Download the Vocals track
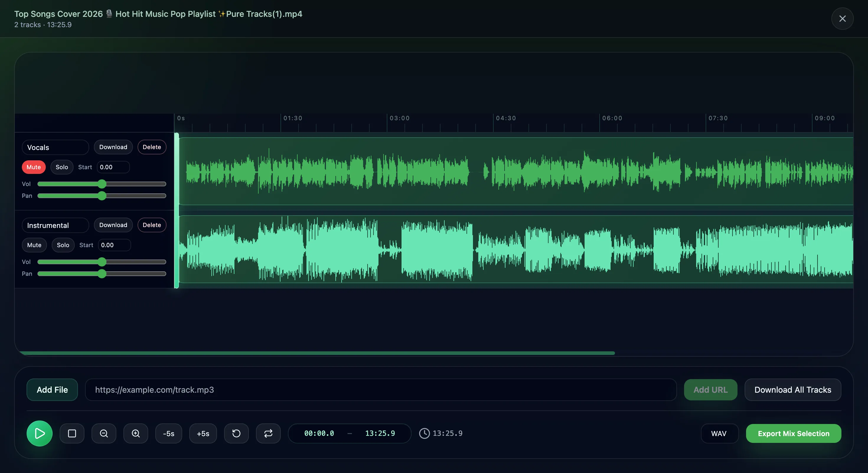 pyautogui.click(x=113, y=147)
